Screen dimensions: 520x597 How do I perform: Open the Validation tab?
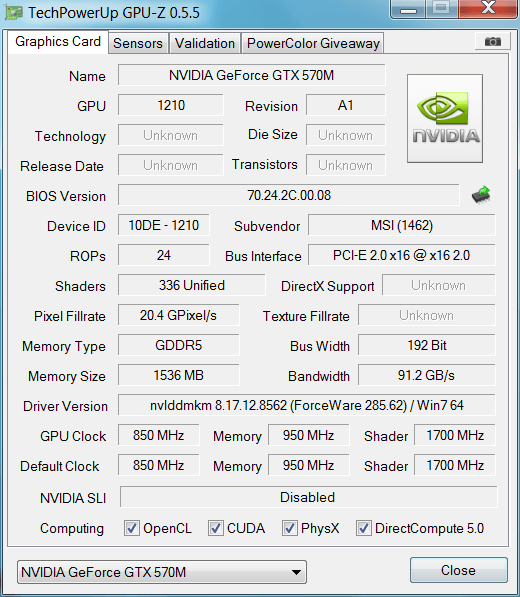click(x=205, y=43)
